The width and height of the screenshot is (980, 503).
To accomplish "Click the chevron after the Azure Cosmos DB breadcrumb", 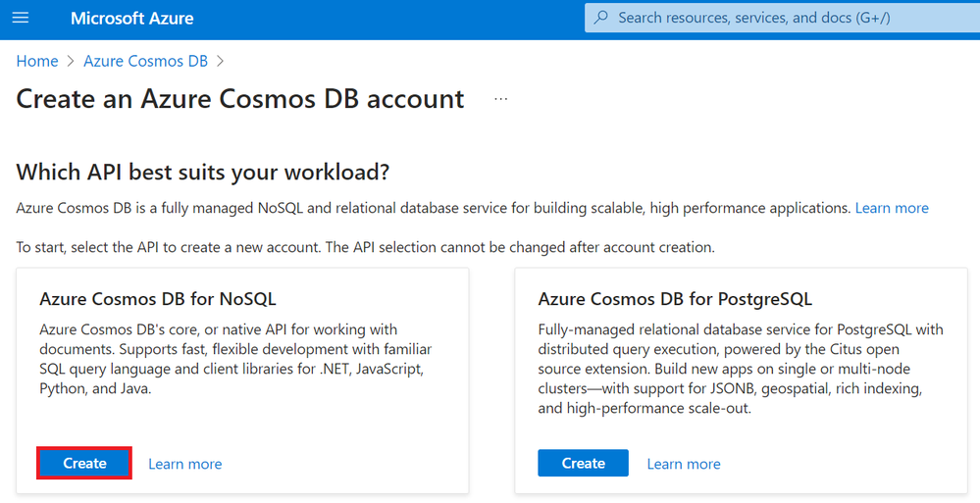I will click(220, 61).
